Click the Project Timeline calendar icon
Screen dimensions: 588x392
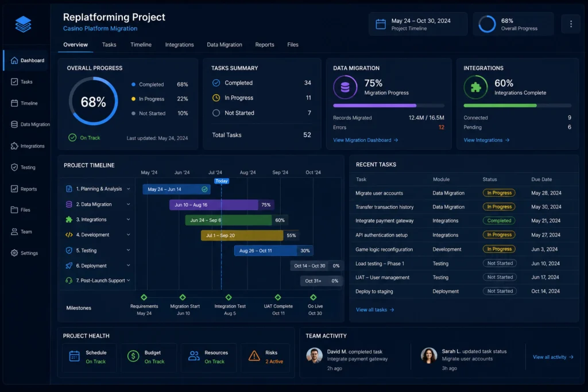pyautogui.click(x=381, y=24)
